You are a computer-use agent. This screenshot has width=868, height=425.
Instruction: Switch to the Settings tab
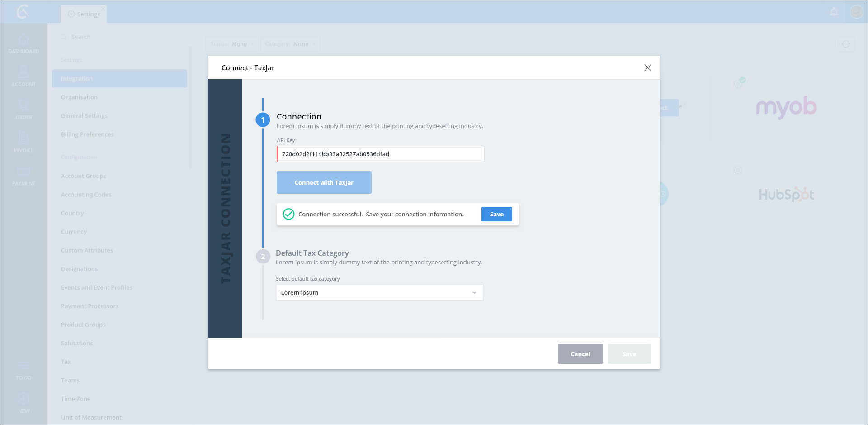pos(84,14)
